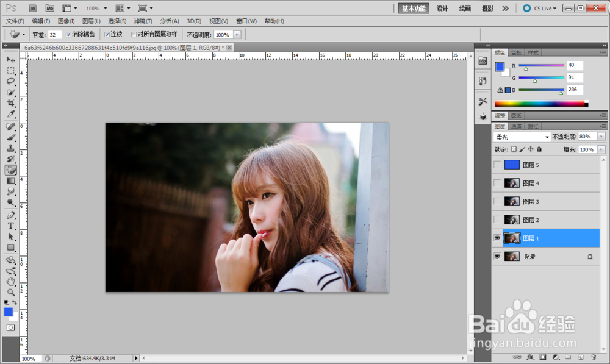Show 图层 5 visibility
Screen dimensions: 610x364
497,165
